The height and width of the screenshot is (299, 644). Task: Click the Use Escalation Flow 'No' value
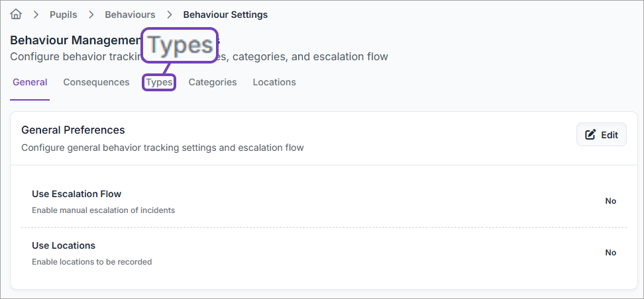tap(610, 201)
